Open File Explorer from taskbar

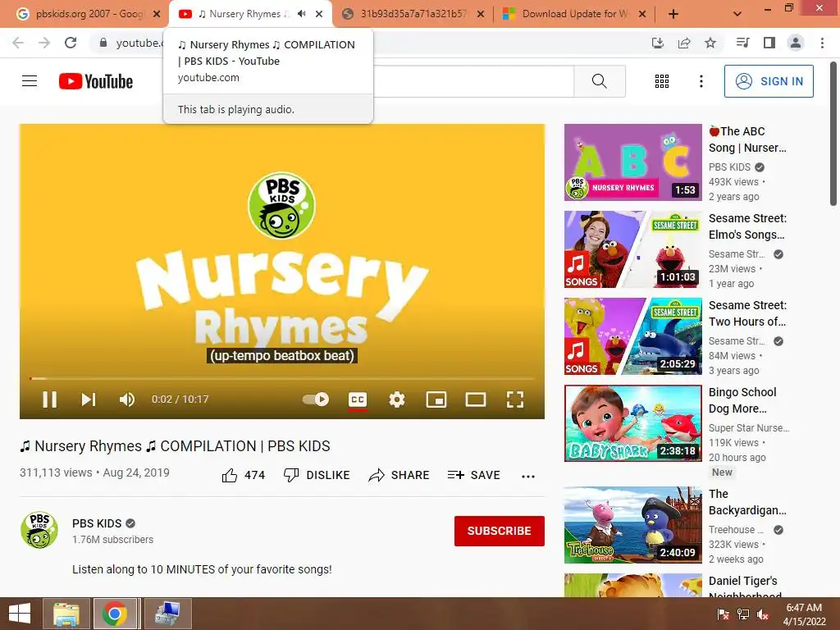tap(66, 614)
